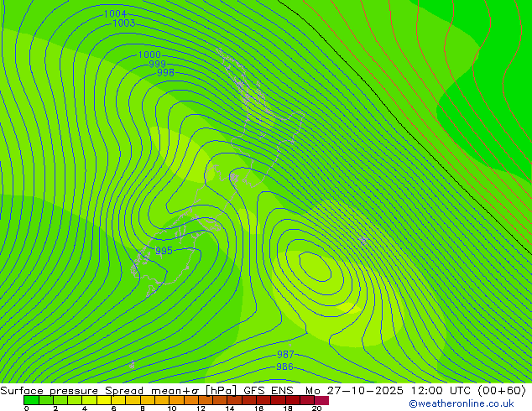
Task: Click the 987 isobar label
Action: click(x=285, y=354)
